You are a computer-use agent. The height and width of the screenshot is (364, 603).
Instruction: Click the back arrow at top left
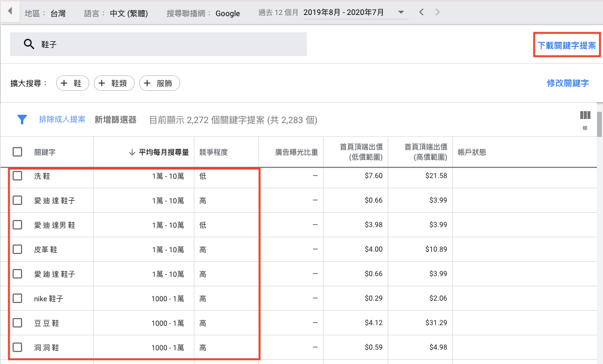click(10, 13)
